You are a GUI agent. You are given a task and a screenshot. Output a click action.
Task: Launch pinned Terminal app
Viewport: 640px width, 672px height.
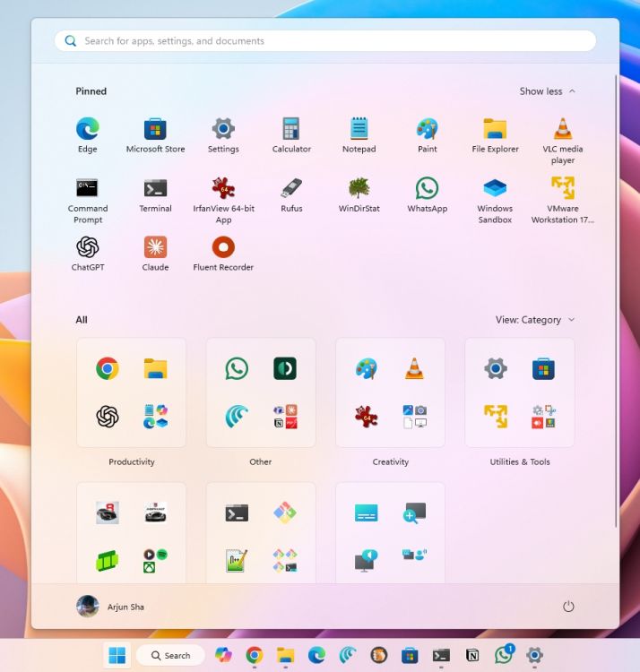pyautogui.click(x=155, y=194)
